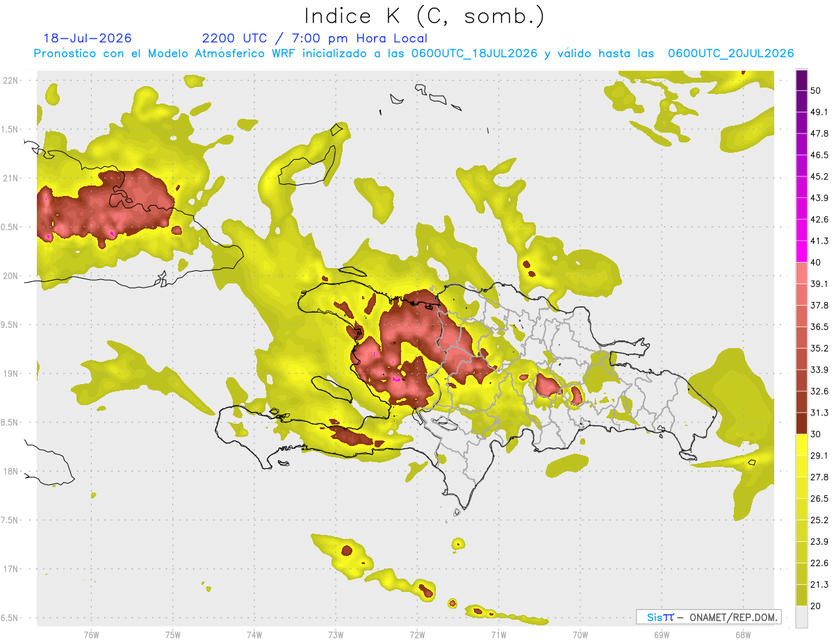Viewport: 834px width, 644px height.
Task: Click the "69W" longitude label
Action: tap(661, 634)
